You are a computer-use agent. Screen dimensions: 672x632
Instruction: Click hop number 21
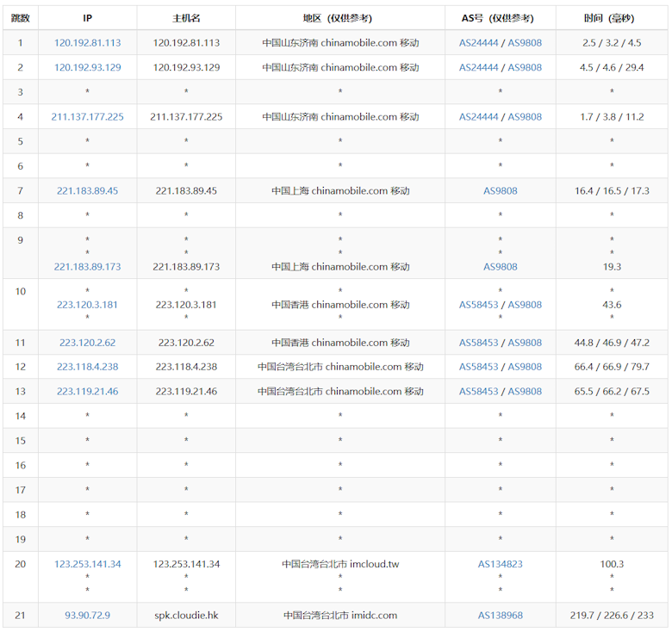(20, 615)
